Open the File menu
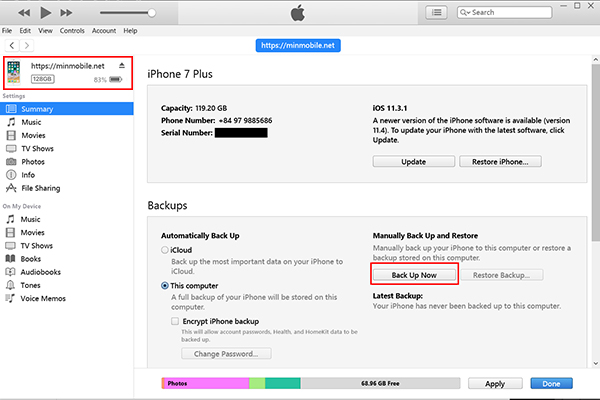This screenshot has height=400, width=600. click(x=7, y=31)
